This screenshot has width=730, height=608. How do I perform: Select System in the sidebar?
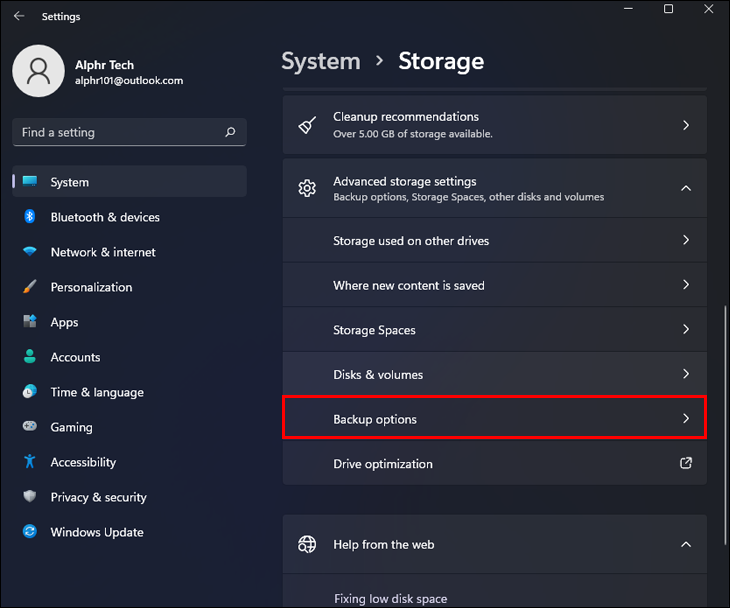point(70,182)
